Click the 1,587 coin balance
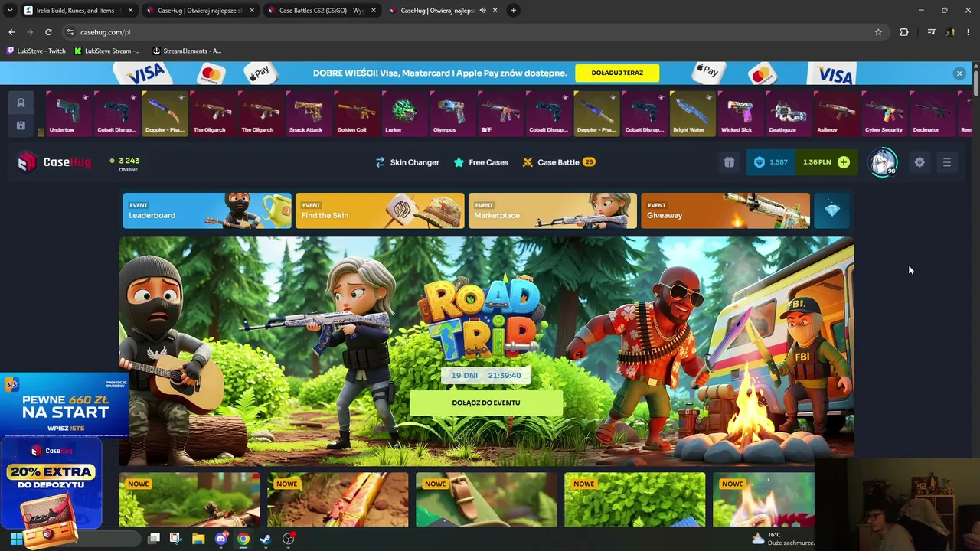 point(771,162)
